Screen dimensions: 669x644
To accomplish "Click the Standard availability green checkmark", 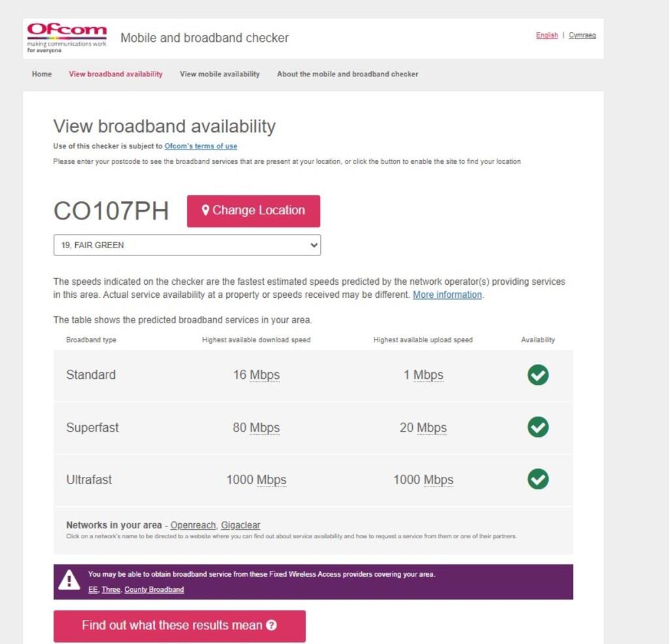I will point(538,375).
